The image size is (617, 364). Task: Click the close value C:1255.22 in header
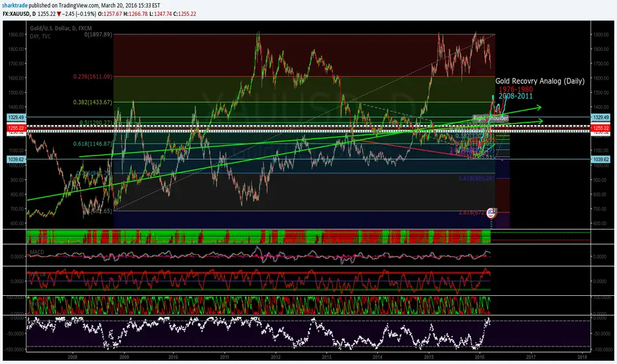coord(185,14)
